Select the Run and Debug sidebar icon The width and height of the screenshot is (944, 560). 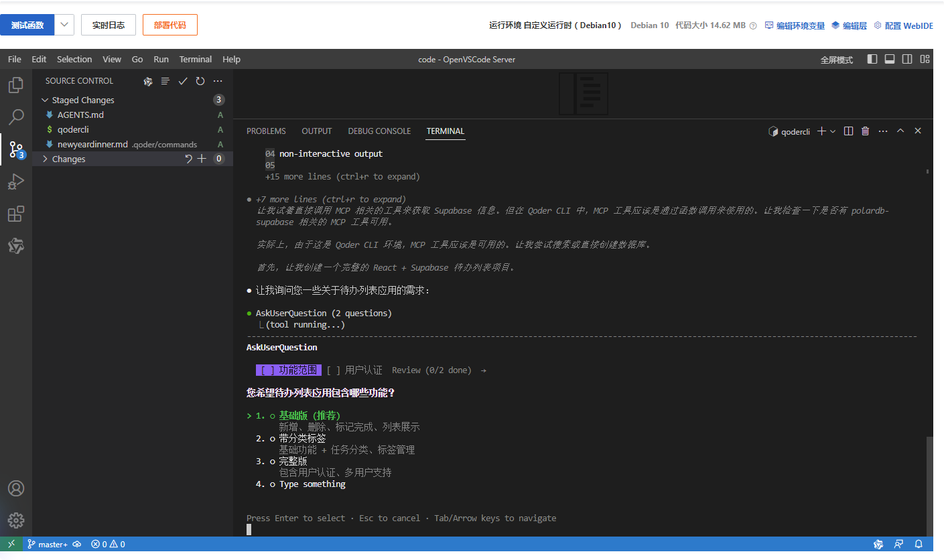point(15,182)
